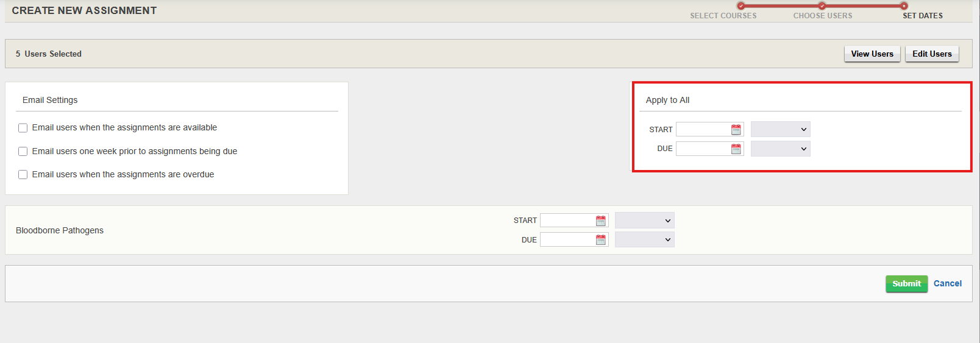The width and height of the screenshot is (980, 343).
Task: Toggle email when assignments are overdue
Action: 23,175
